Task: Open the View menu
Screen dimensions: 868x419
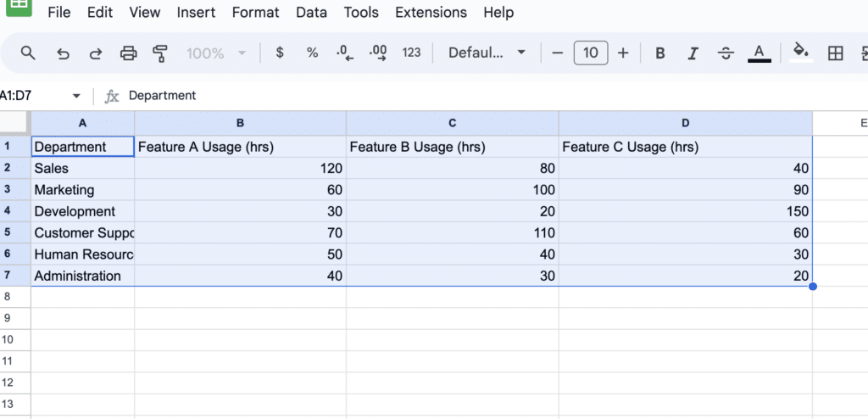Action: (x=145, y=12)
